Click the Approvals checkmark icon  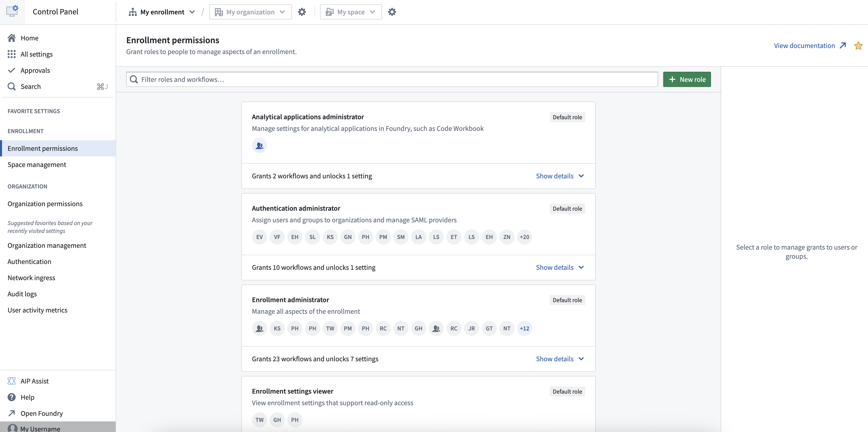pos(12,70)
